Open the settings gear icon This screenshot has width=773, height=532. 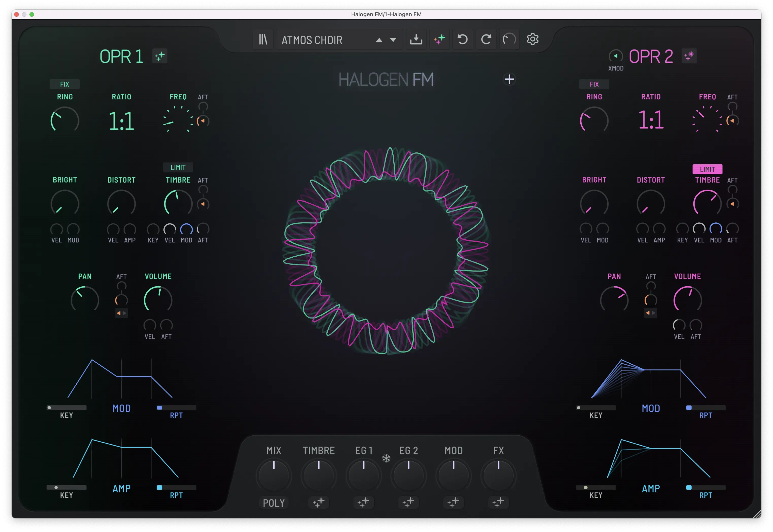pyautogui.click(x=532, y=39)
